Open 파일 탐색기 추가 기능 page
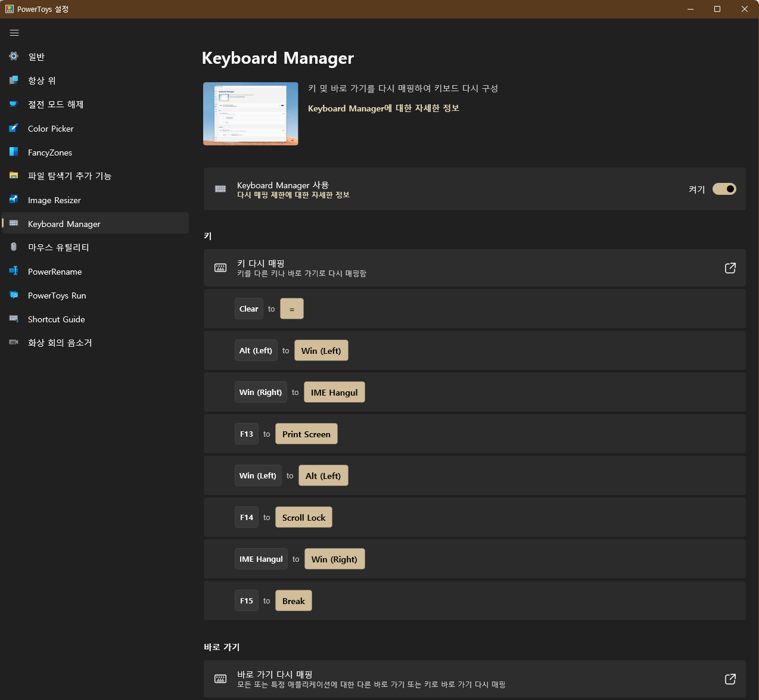The height and width of the screenshot is (700, 759). [x=95, y=176]
